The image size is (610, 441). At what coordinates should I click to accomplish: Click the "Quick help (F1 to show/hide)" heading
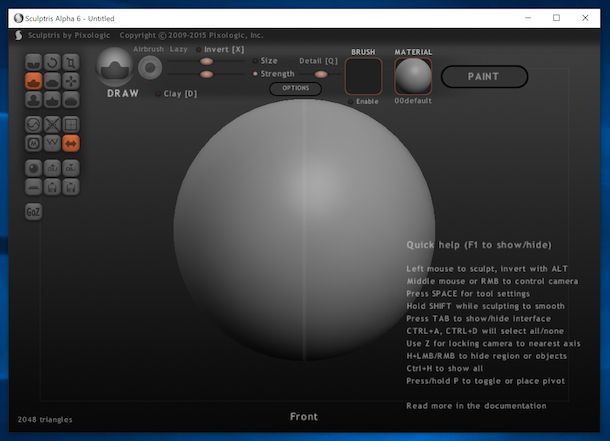(479, 245)
